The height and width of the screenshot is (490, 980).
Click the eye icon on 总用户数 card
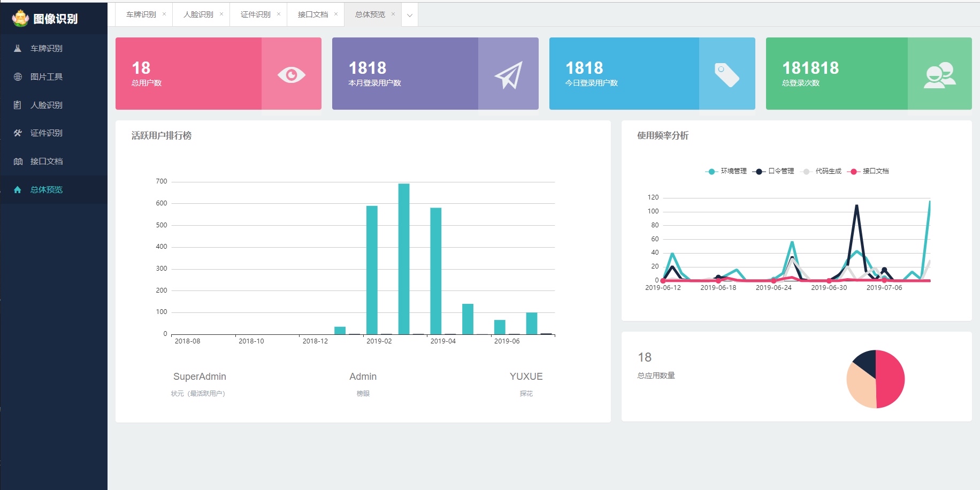click(292, 75)
